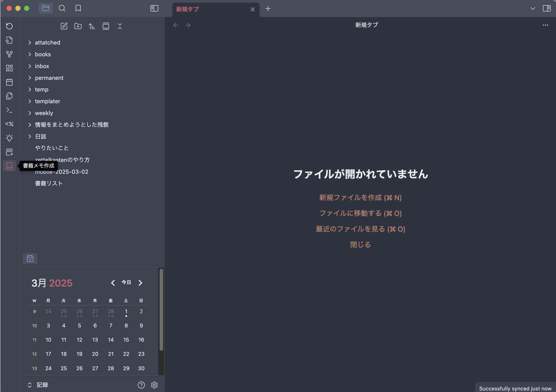The image size is (556, 392).
Task: Click the 新規ファイルを作成 link
Action: 360,198
